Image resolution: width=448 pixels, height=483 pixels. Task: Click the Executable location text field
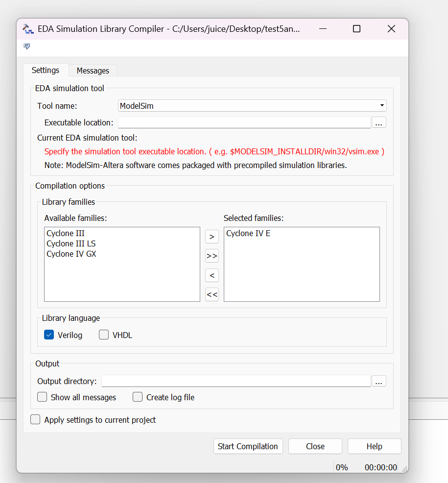point(244,122)
